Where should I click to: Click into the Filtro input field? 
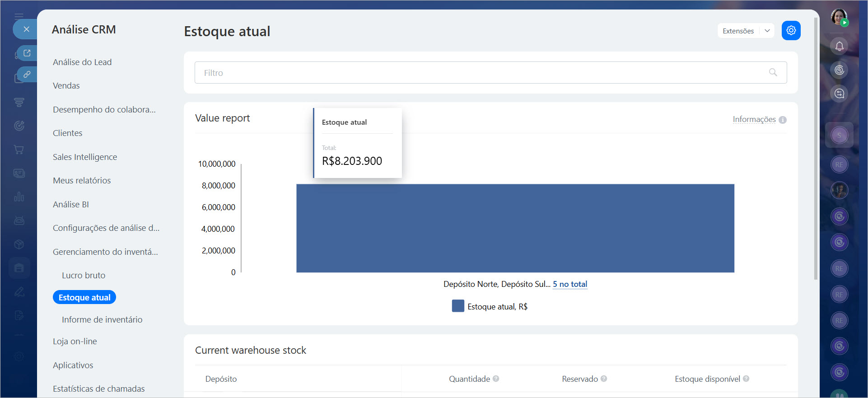(x=479, y=73)
